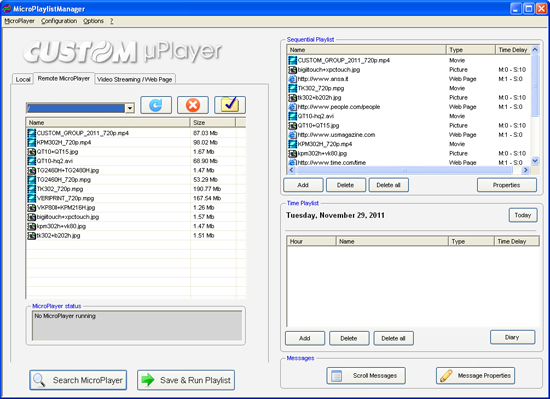Switch to Video Streaming / Web Page tab
This screenshot has height=399, width=550.
point(135,79)
